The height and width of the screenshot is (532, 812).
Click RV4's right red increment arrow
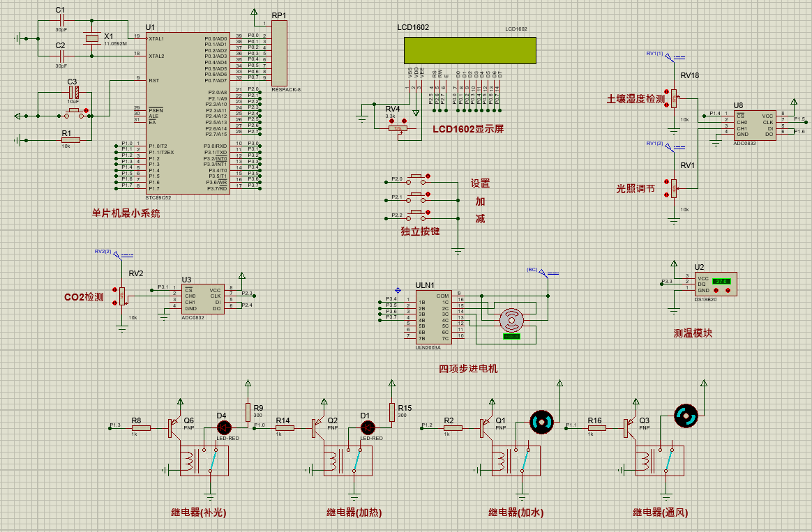click(404, 121)
